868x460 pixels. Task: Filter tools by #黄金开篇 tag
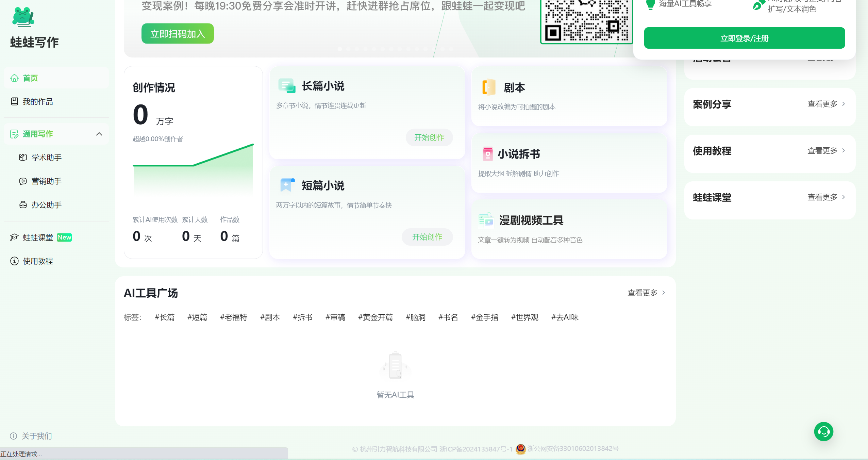click(x=375, y=317)
